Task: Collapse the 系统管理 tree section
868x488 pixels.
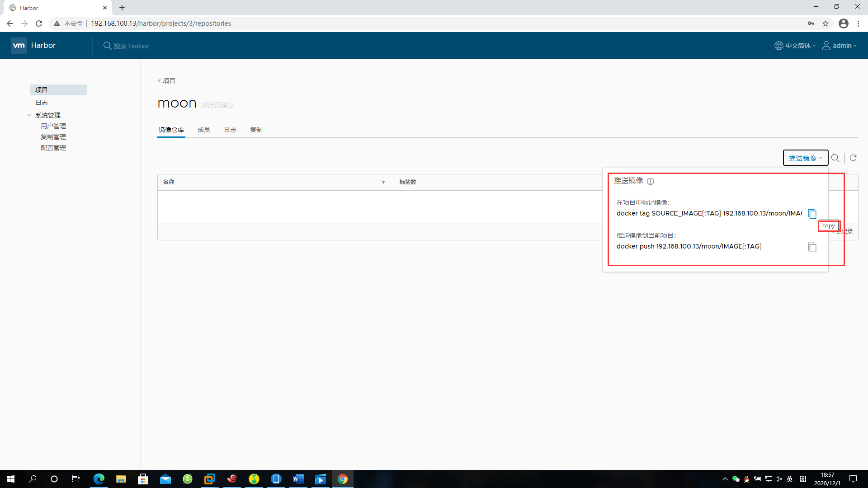Action: click(29, 115)
